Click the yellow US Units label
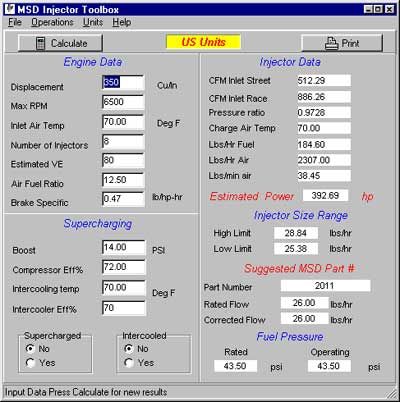Viewport: 400px width, 402px height. (x=203, y=42)
